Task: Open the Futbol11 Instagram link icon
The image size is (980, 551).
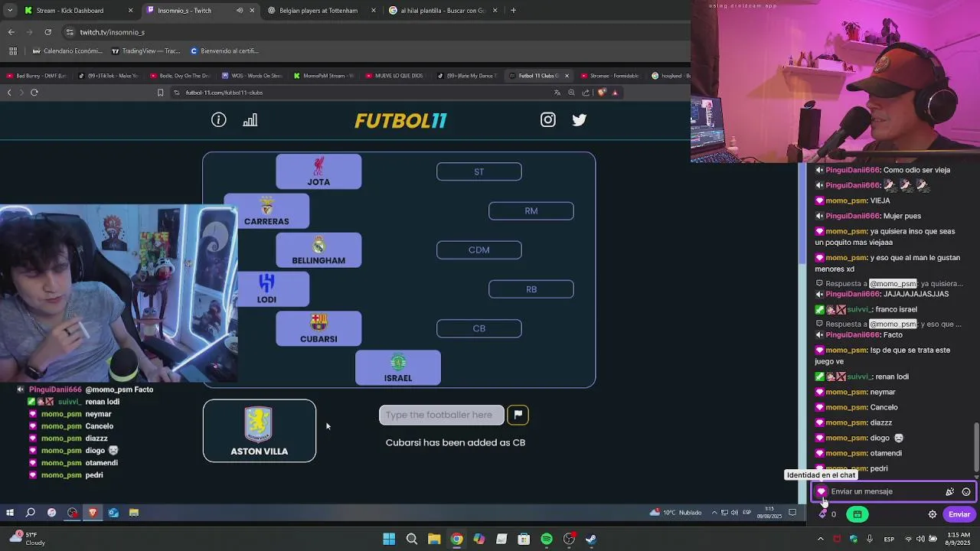Action: pos(548,119)
